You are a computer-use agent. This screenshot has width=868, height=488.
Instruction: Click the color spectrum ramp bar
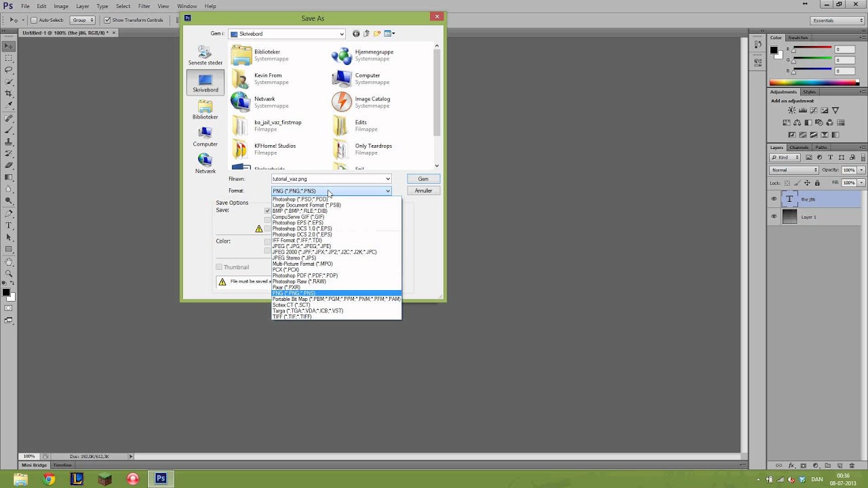pyautogui.click(x=814, y=83)
